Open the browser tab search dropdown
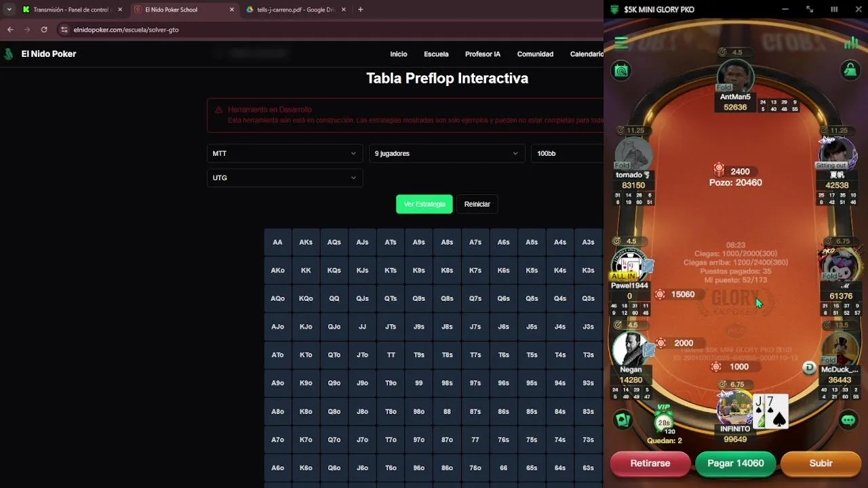The width and height of the screenshot is (868, 488). click(x=9, y=9)
